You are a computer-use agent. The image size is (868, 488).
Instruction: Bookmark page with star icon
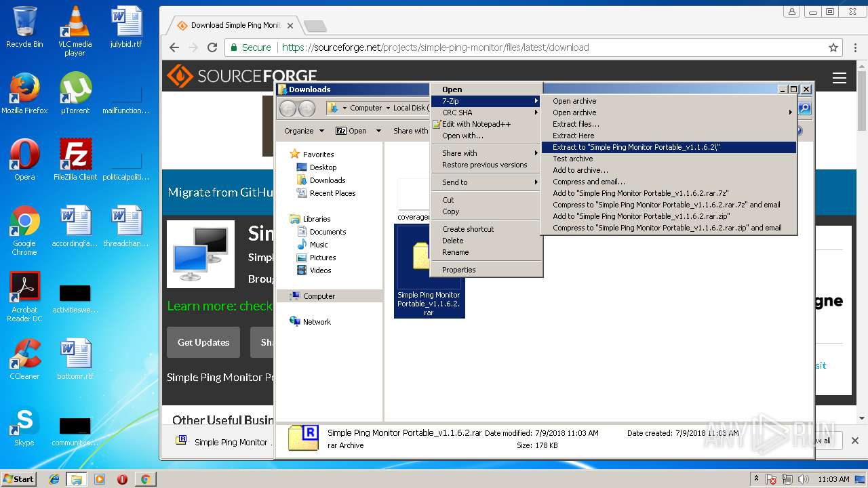(x=833, y=47)
